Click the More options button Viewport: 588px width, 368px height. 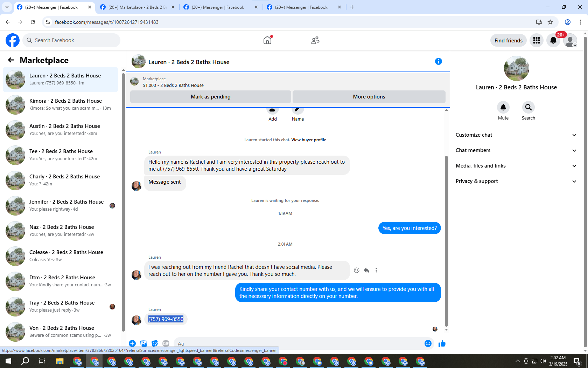pos(369,97)
